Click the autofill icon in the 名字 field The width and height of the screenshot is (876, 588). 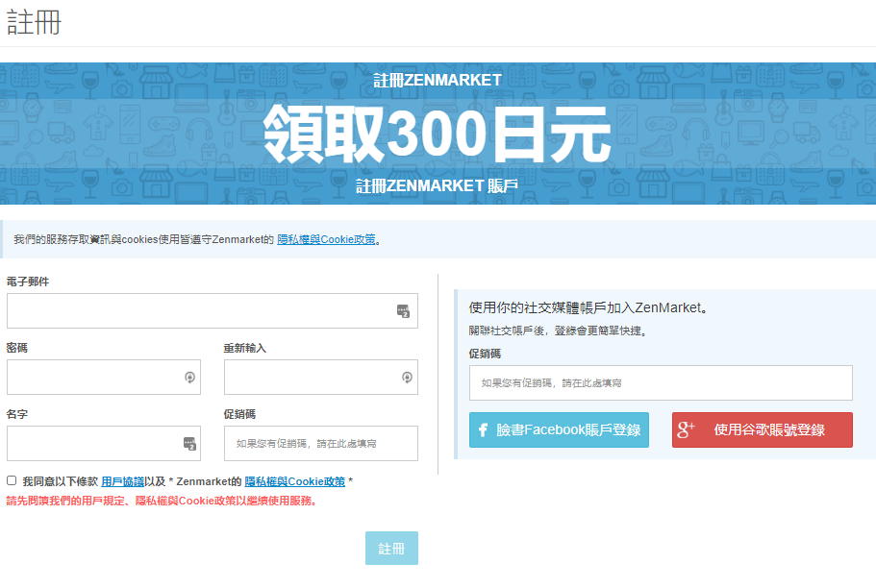click(x=190, y=444)
